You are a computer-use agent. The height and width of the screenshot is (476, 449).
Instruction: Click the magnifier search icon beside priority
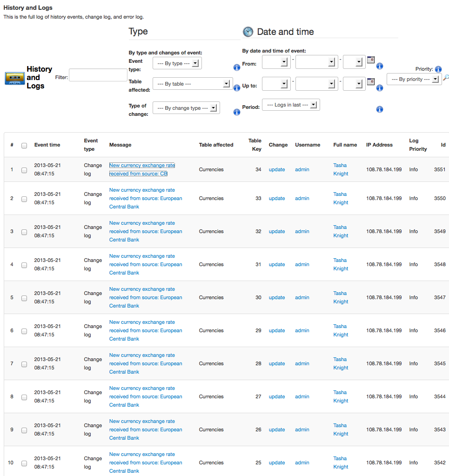(x=446, y=78)
